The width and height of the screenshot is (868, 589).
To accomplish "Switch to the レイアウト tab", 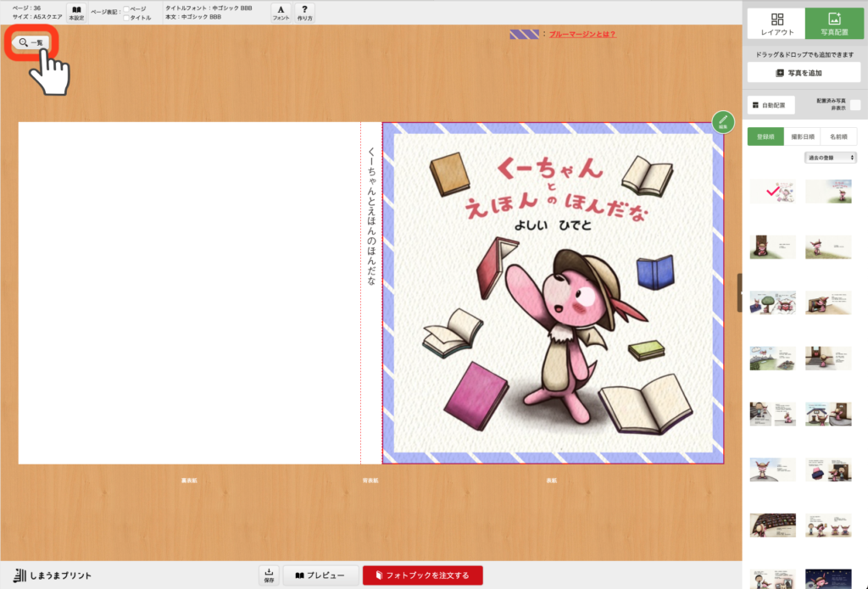I will click(776, 24).
